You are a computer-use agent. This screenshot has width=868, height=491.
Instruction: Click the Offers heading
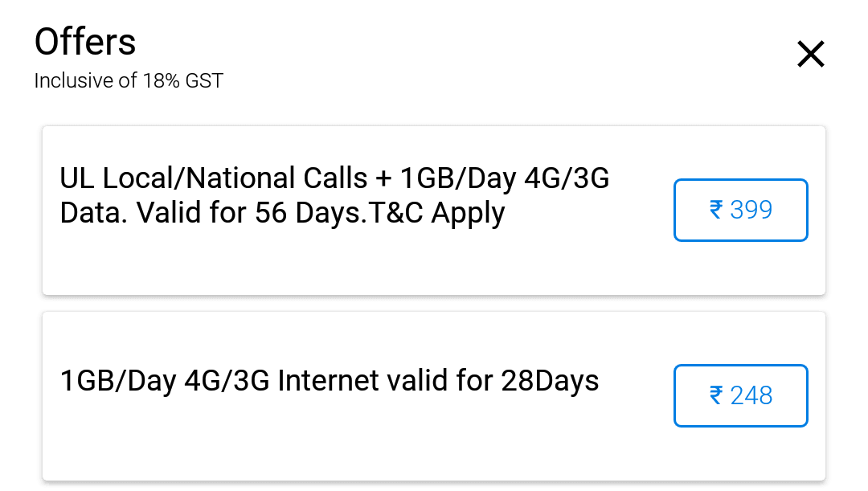(x=85, y=42)
